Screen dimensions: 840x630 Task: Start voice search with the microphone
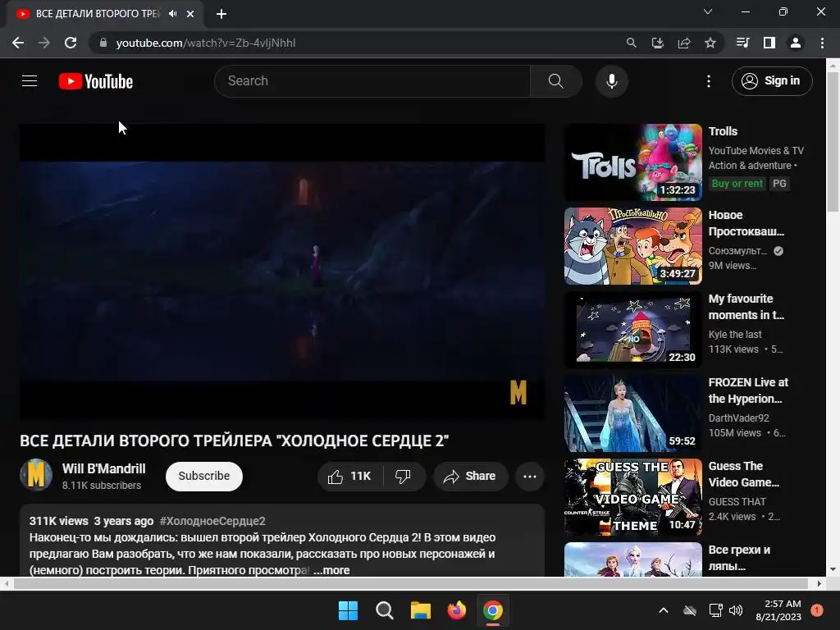click(x=612, y=81)
